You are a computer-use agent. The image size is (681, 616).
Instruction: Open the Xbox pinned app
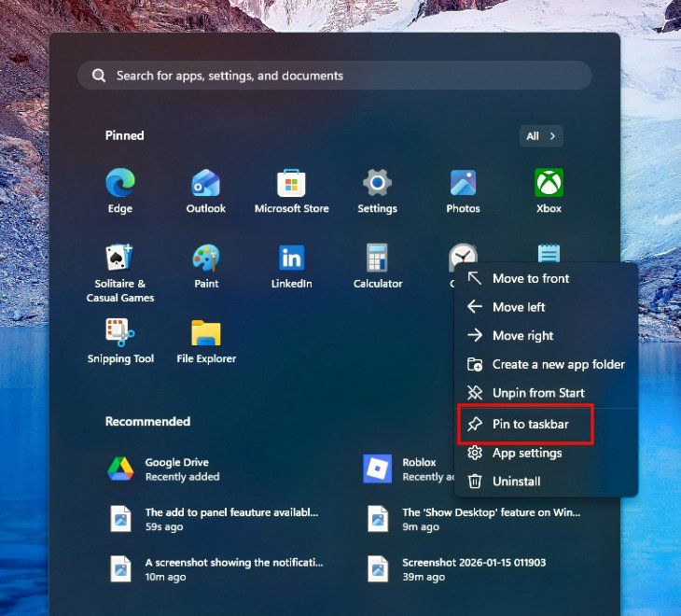(549, 191)
